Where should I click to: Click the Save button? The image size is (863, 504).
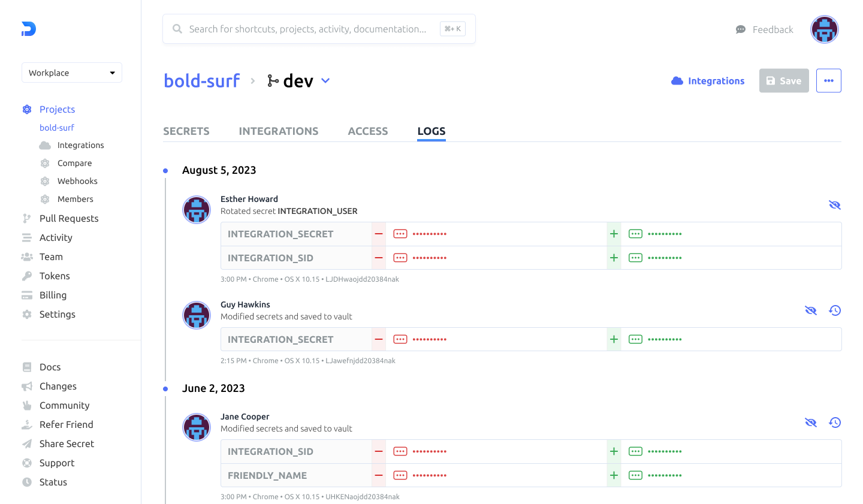point(783,80)
